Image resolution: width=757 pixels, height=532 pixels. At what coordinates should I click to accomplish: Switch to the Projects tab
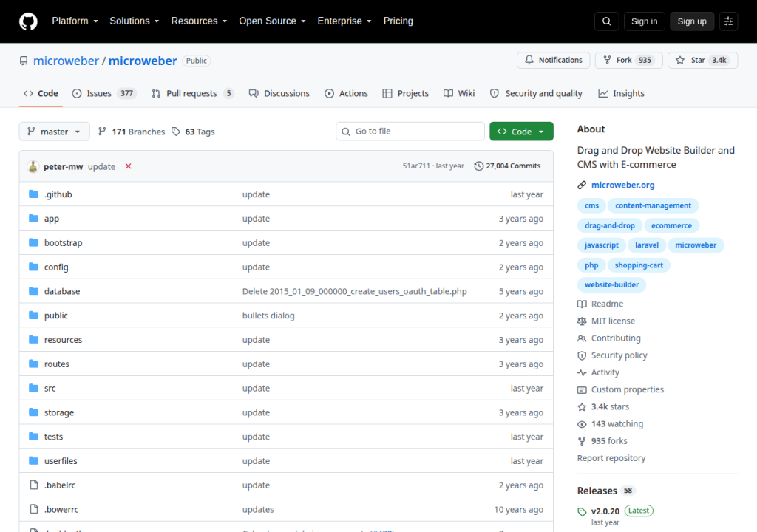coord(406,93)
